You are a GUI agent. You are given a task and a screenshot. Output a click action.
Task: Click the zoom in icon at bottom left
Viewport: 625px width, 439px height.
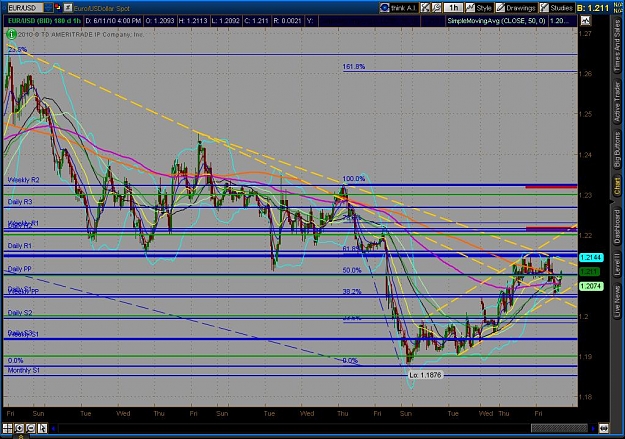pyautogui.click(x=19, y=428)
